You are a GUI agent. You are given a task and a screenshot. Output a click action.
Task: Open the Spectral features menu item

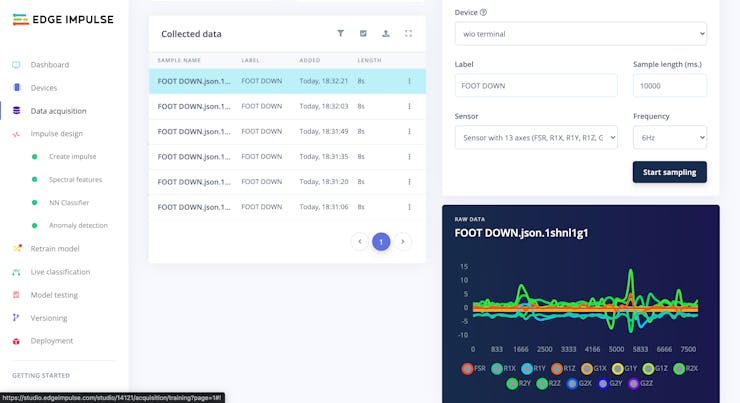(76, 180)
